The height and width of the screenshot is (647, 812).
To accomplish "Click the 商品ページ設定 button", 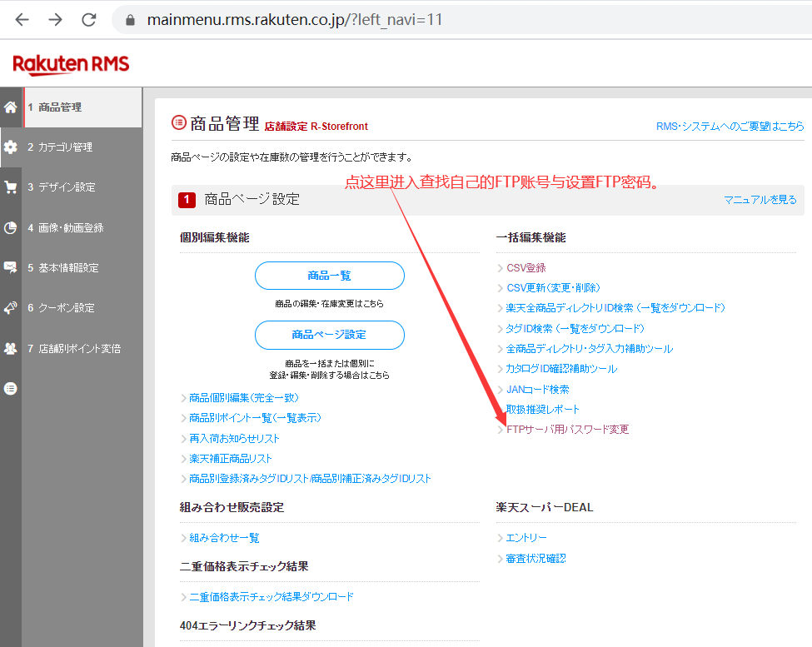I will click(329, 335).
